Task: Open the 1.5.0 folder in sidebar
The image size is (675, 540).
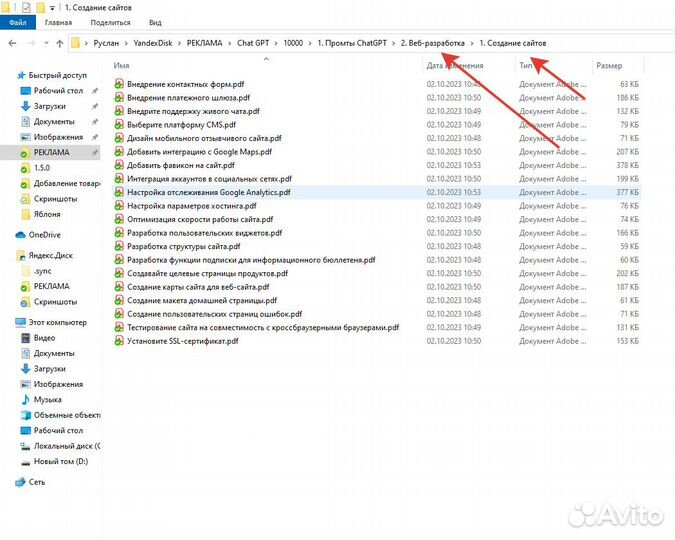Action: 42,168
